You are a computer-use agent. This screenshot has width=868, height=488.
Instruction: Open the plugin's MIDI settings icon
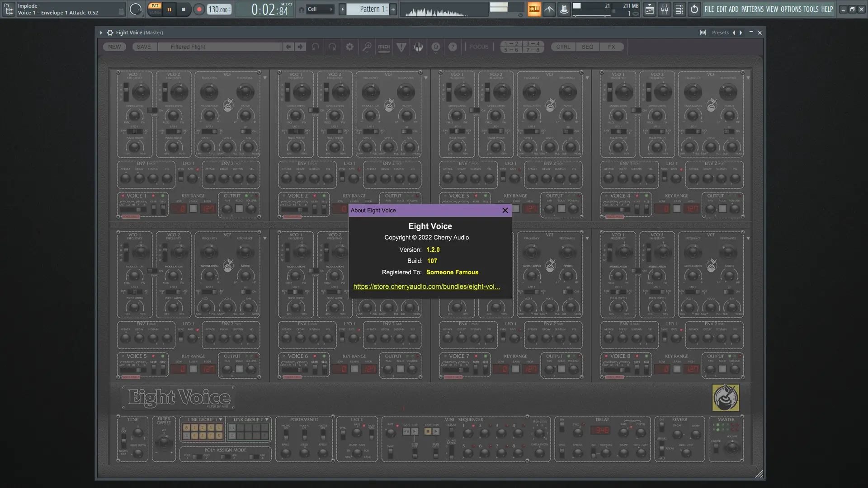(x=384, y=47)
